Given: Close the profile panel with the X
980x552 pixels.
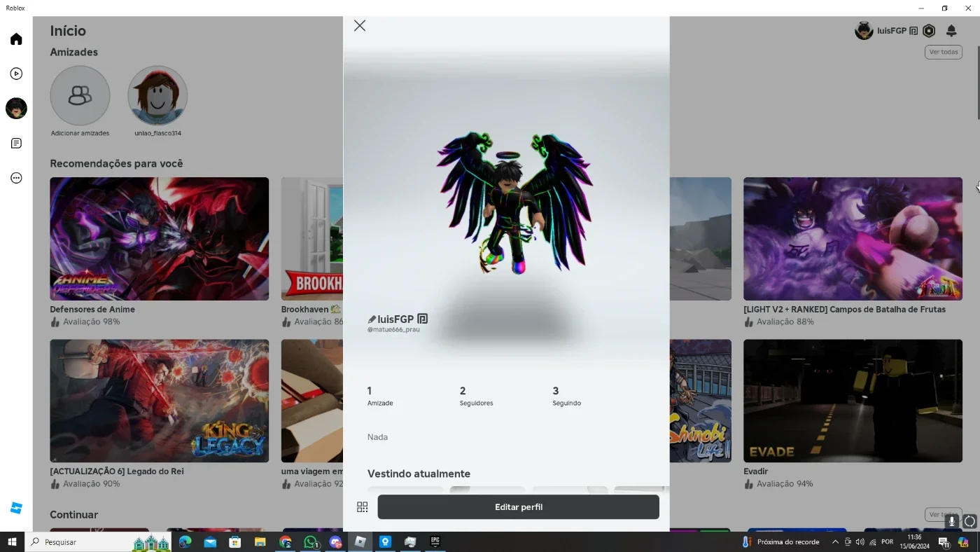Looking at the screenshot, I should click(360, 26).
